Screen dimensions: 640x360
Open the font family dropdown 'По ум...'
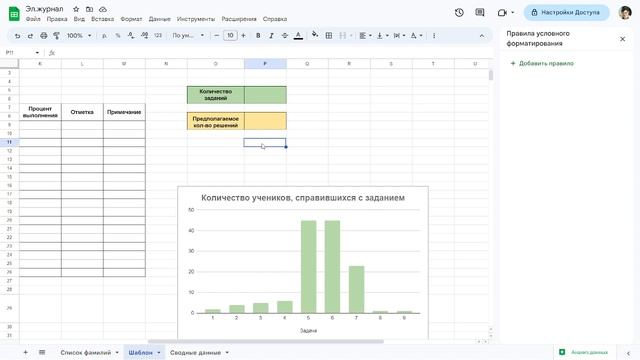click(x=188, y=36)
